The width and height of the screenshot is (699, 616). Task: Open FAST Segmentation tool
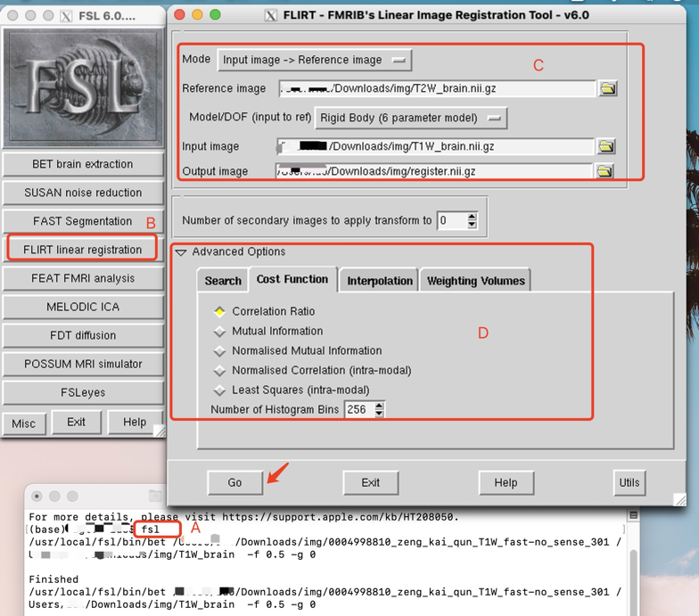(x=83, y=221)
